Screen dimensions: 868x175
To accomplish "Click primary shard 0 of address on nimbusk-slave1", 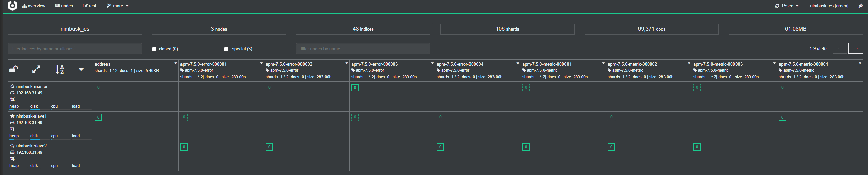I will pyautogui.click(x=98, y=117).
